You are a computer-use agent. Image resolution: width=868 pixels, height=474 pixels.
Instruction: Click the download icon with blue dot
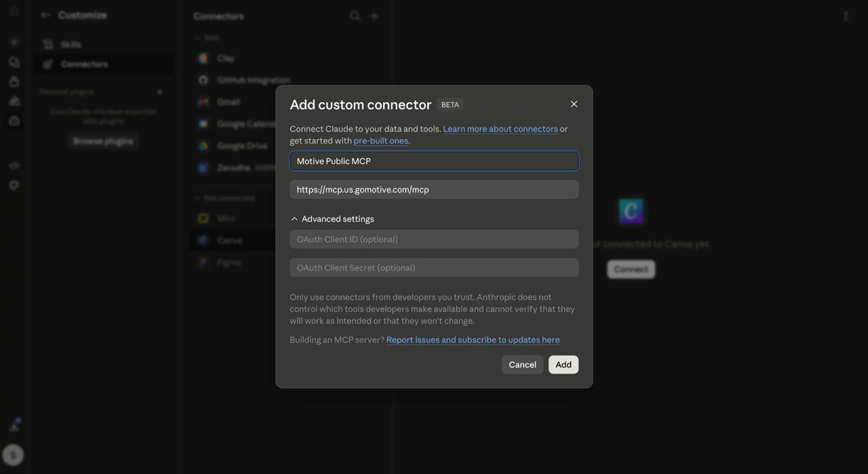click(x=14, y=425)
